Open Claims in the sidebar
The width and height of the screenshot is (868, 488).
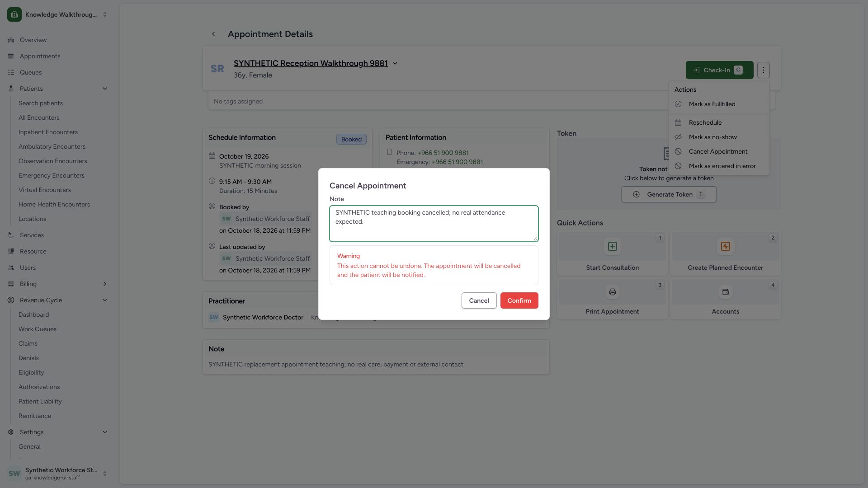(x=28, y=343)
